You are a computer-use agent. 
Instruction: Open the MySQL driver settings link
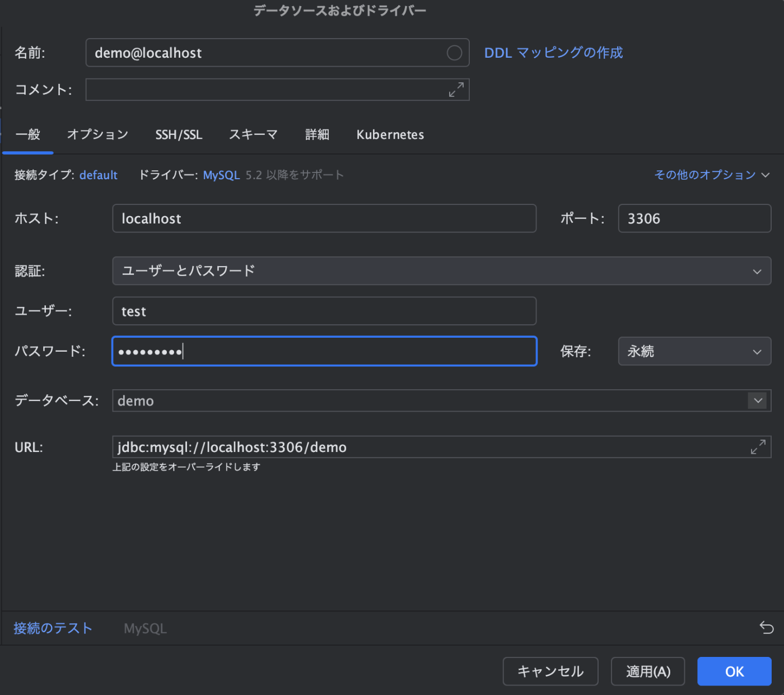pyautogui.click(x=221, y=175)
